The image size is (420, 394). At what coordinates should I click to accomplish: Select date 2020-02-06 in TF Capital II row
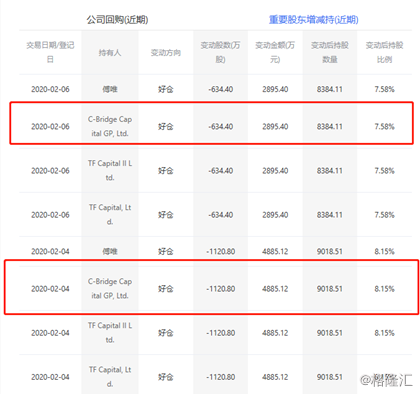point(50,171)
